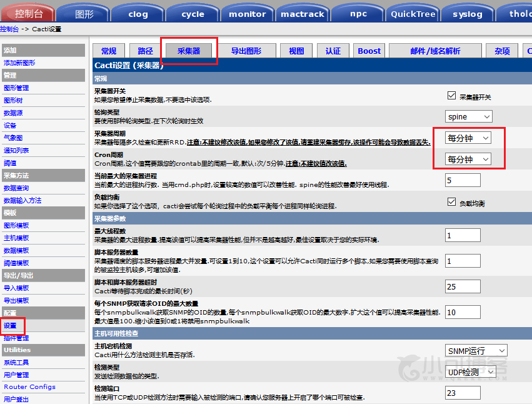The image size is (532, 404).
Task: Select the 杂项 settings tab
Action: (502, 51)
